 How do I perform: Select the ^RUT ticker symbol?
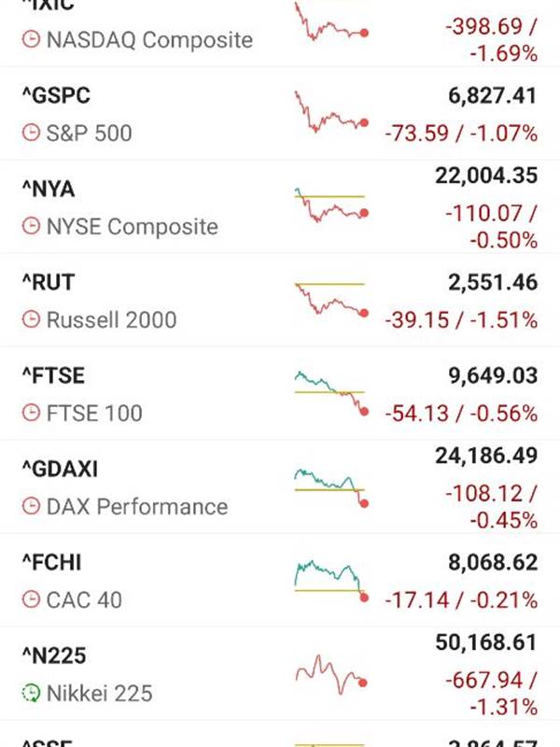[48, 283]
